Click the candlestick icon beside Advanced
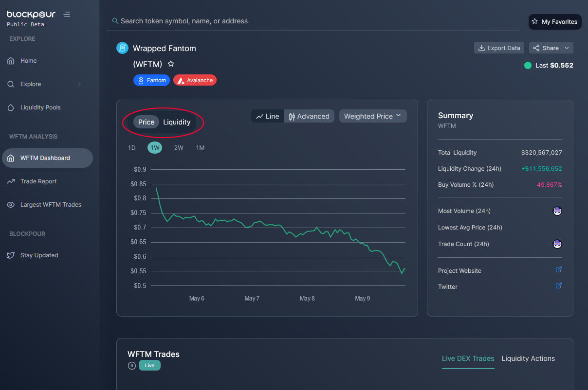 tap(292, 116)
